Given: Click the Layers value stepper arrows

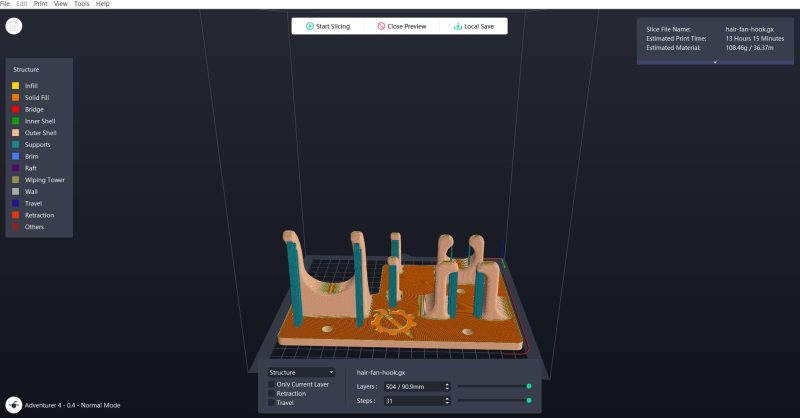Looking at the screenshot, I should click(x=447, y=387).
